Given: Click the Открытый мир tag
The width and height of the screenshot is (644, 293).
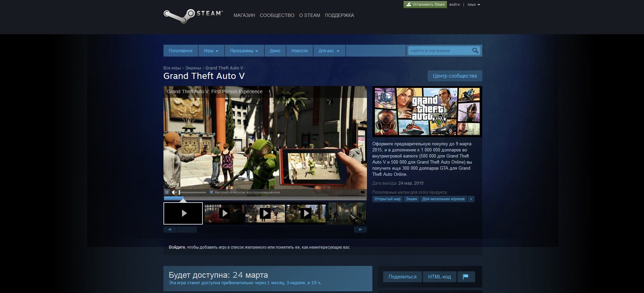Looking at the screenshot, I should [x=387, y=199].
